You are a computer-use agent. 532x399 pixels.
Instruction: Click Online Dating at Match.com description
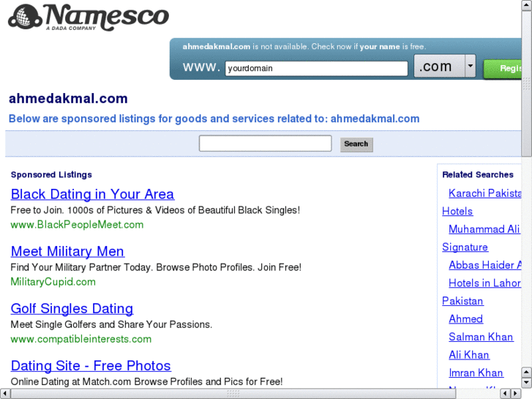[x=146, y=381]
